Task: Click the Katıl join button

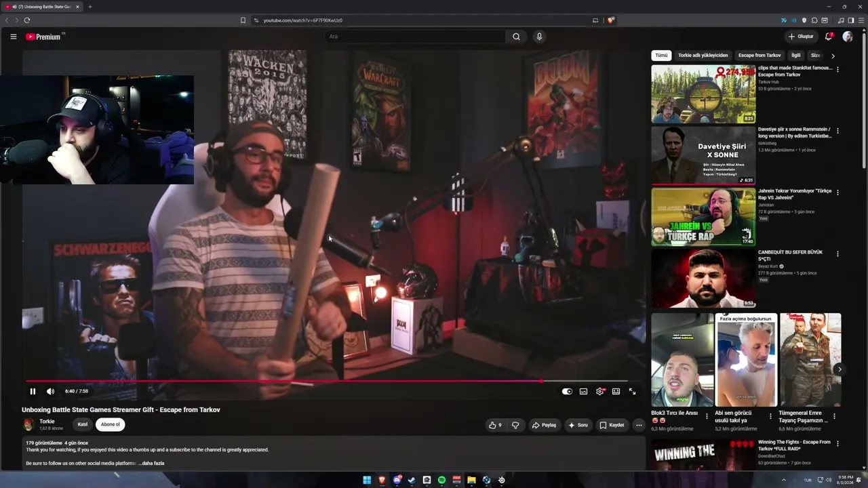Action: coord(83,424)
